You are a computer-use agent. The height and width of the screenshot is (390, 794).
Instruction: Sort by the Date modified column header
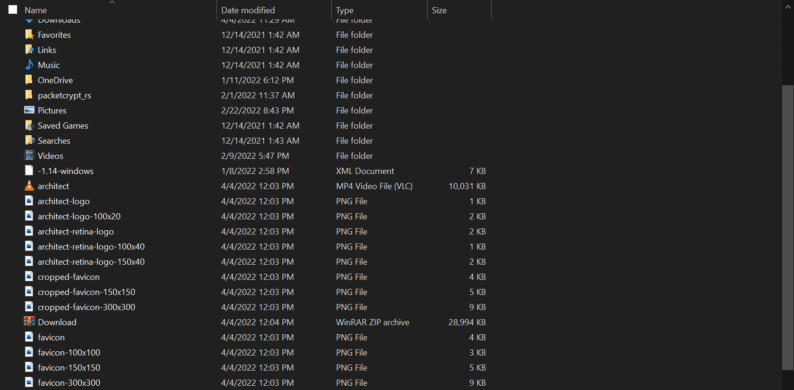(248, 10)
